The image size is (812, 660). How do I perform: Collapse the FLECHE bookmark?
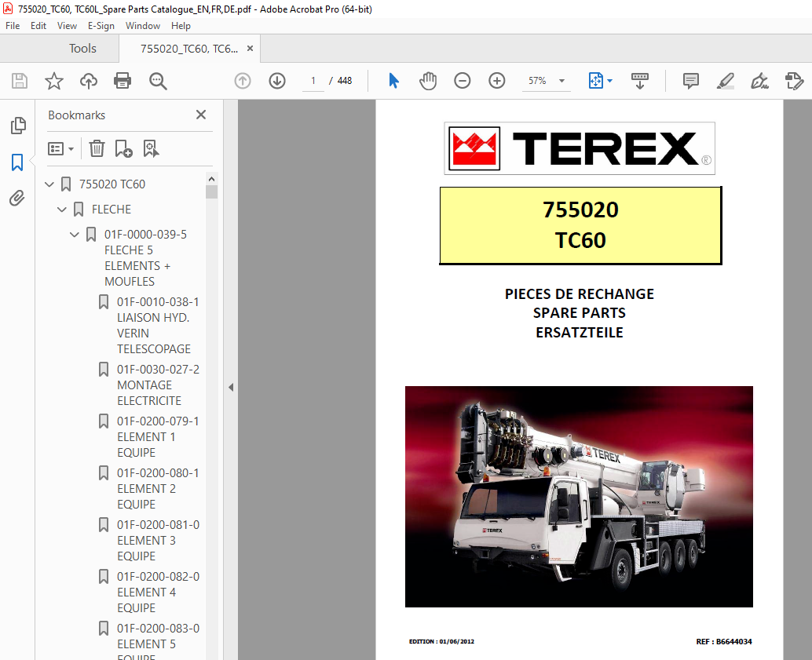pos(62,210)
